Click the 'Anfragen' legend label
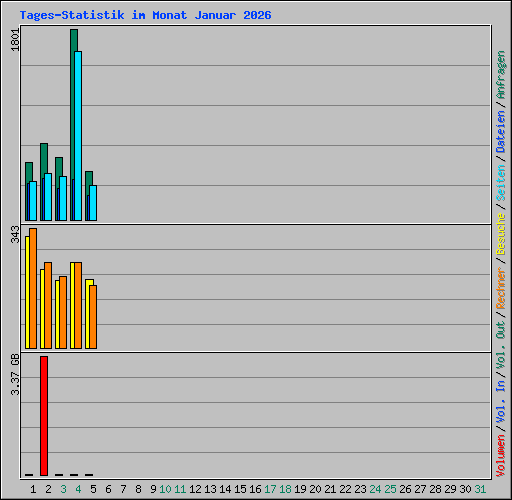Image resolution: width=512 pixels, height=500 pixels. tap(501, 75)
